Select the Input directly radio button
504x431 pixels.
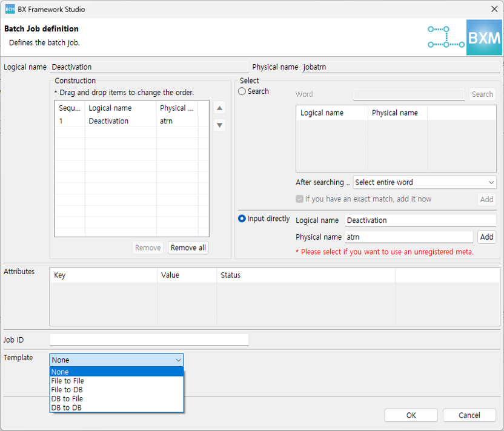coord(242,219)
